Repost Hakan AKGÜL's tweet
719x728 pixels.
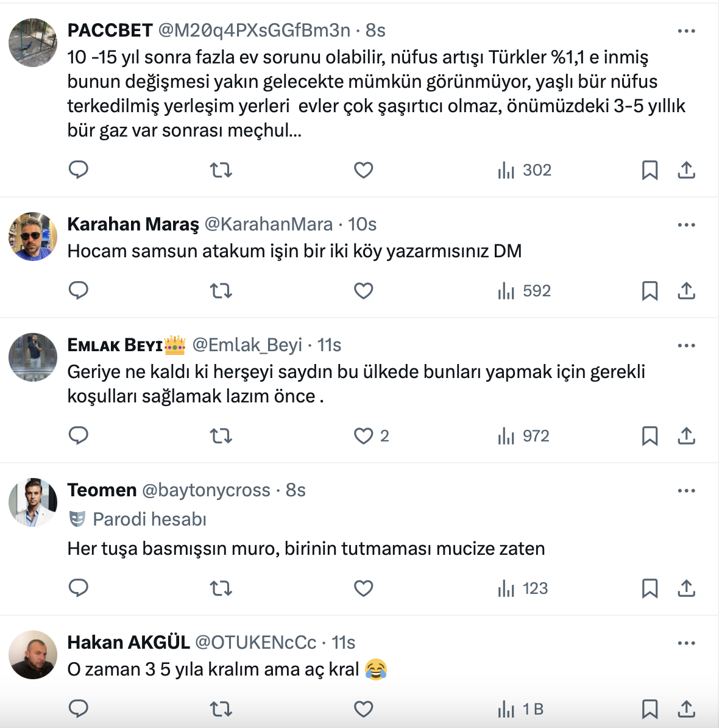click(221, 709)
